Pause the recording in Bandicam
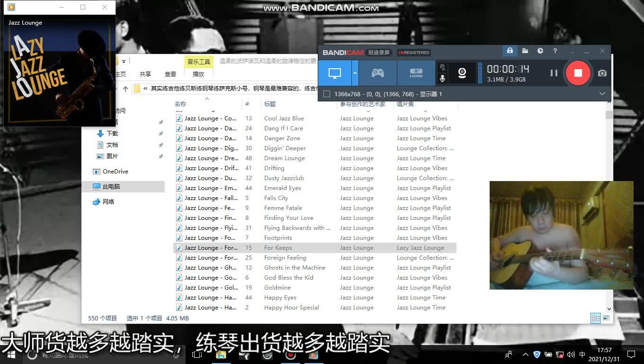Viewport: 644px width, 364px height. coord(553,73)
